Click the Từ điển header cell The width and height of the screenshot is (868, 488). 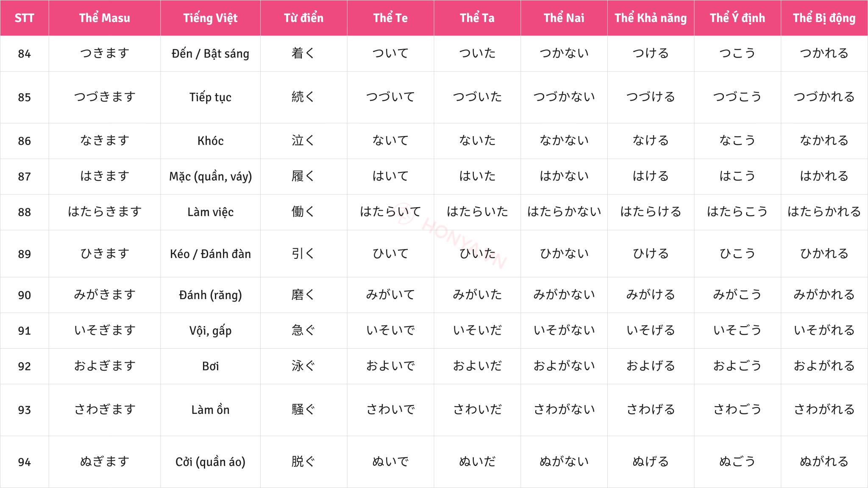pos(303,18)
